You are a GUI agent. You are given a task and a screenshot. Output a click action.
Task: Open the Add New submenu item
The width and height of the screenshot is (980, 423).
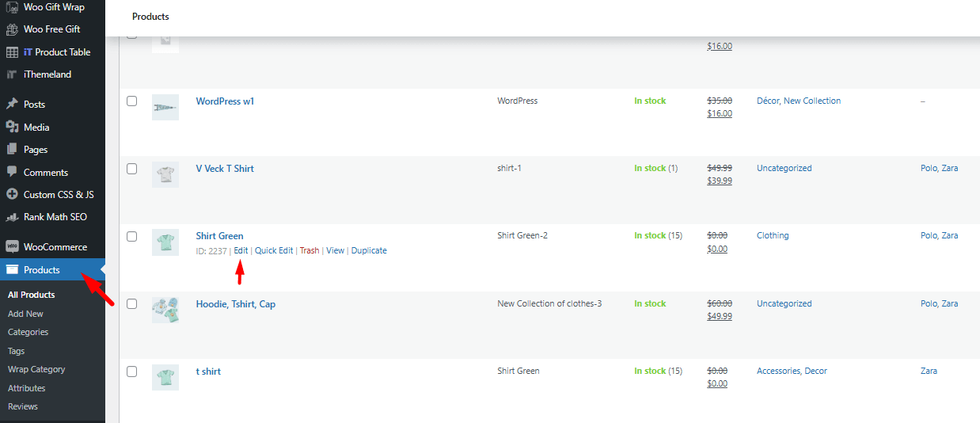(25, 314)
